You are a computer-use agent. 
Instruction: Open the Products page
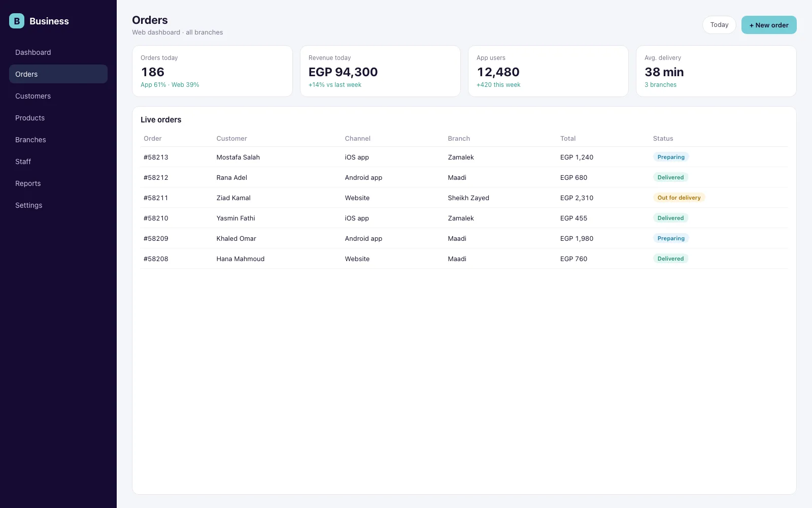58,118
